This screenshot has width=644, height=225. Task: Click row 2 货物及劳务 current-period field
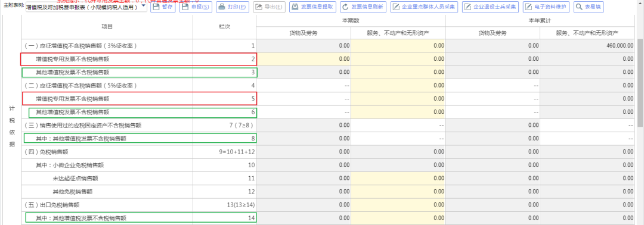pyautogui.click(x=304, y=59)
